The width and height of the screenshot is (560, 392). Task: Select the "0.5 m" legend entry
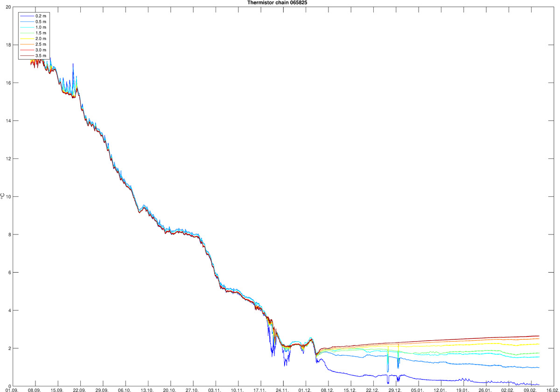34,22
